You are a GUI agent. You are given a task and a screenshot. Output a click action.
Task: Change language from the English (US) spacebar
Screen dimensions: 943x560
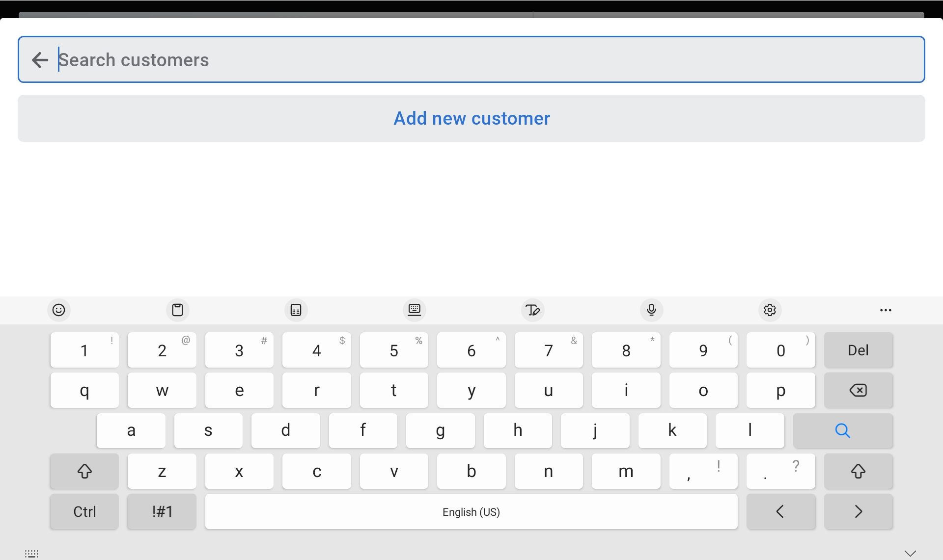pyautogui.click(x=471, y=511)
